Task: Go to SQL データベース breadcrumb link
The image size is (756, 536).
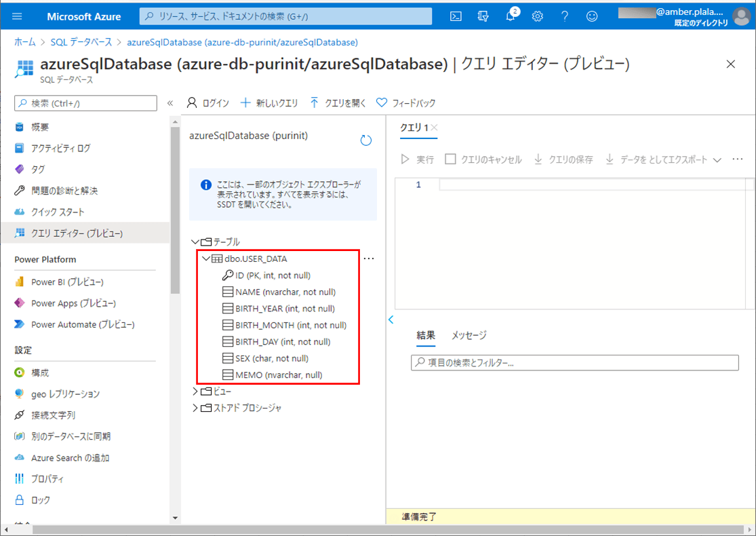Action: pos(81,42)
